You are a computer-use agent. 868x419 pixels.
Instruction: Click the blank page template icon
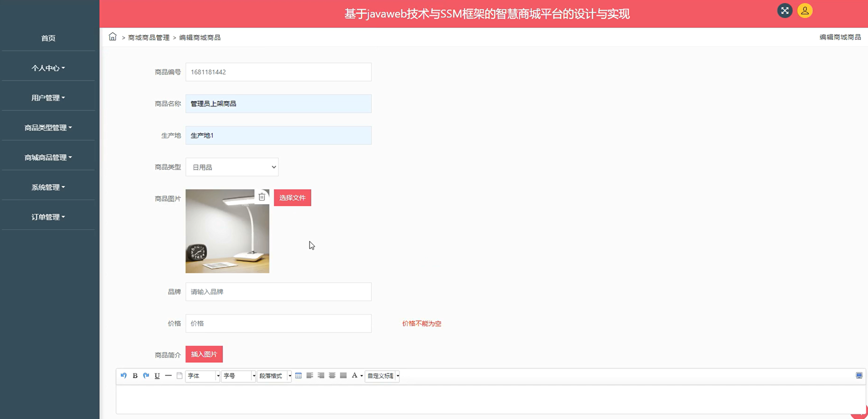[179, 375]
